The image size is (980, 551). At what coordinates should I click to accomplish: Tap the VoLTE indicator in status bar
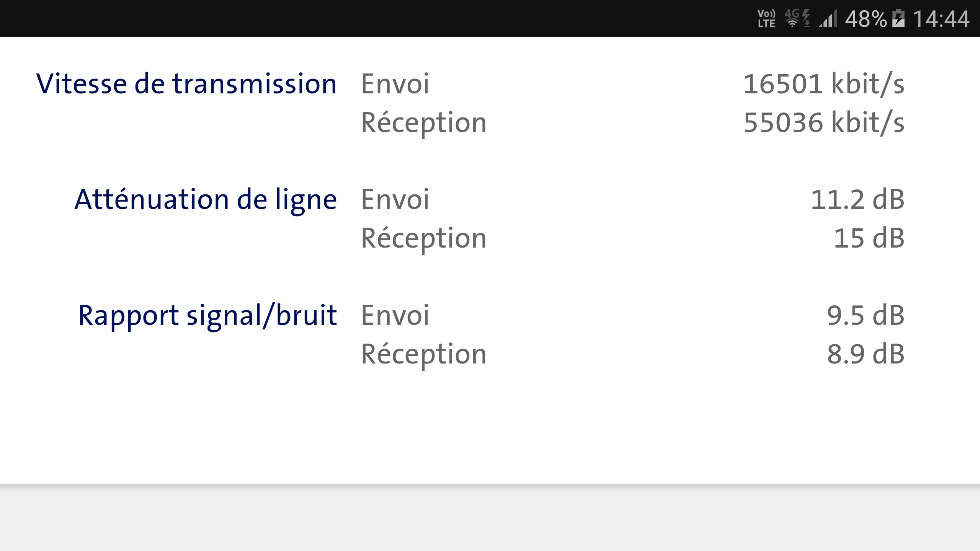[766, 18]
